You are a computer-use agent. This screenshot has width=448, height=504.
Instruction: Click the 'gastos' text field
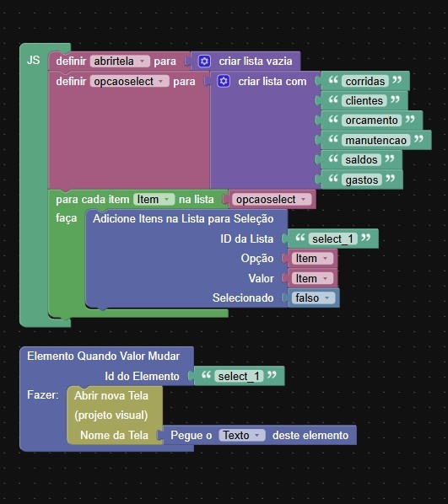point(362,180)
